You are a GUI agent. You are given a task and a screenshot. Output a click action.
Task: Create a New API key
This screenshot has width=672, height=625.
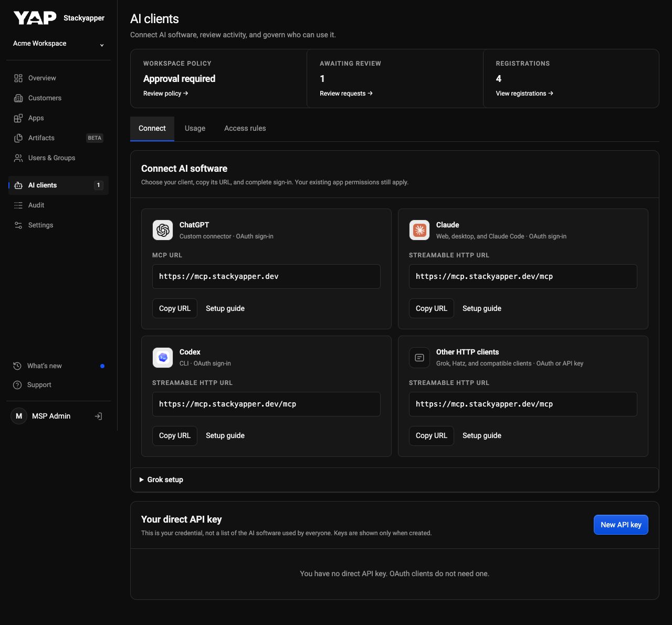621,525
